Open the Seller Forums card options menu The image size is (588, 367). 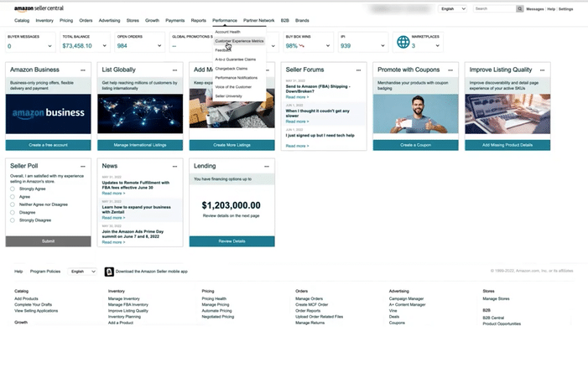[359, 70]
